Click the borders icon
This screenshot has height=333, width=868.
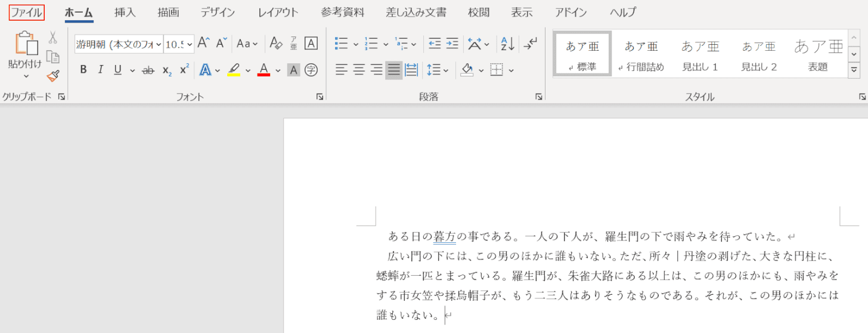497,70
